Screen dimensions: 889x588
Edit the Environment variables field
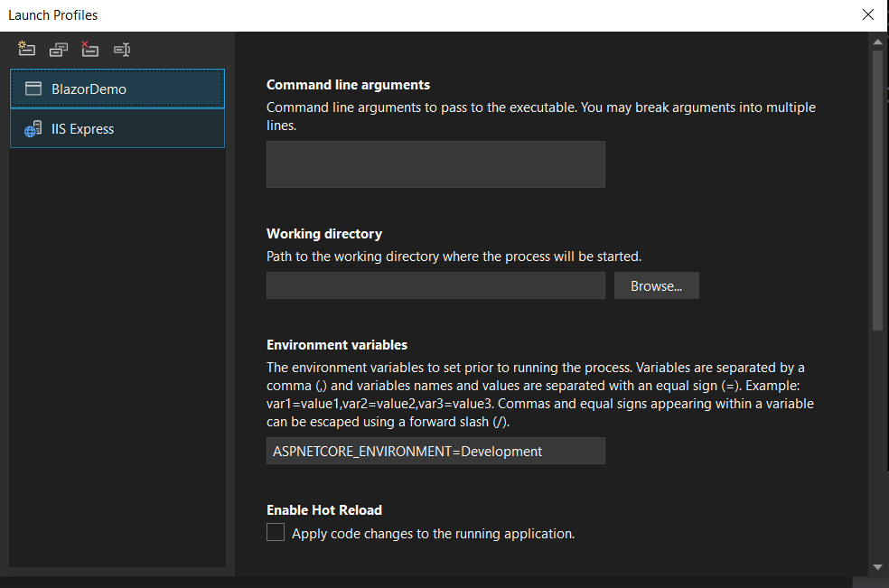pos(435,451)
